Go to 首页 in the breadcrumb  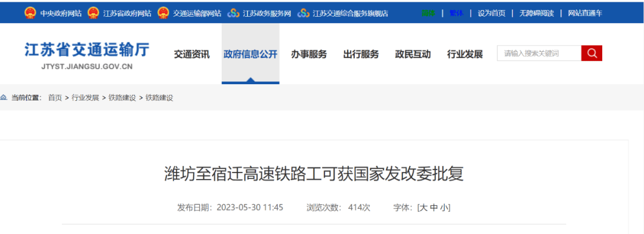click(55, 98)
